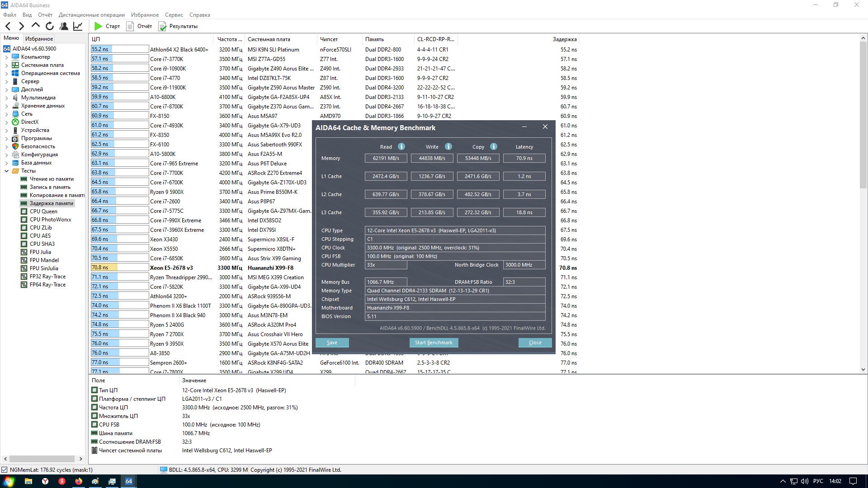
Task: Click the Back navigation arrow in toolbar
Action: (8, 26)
